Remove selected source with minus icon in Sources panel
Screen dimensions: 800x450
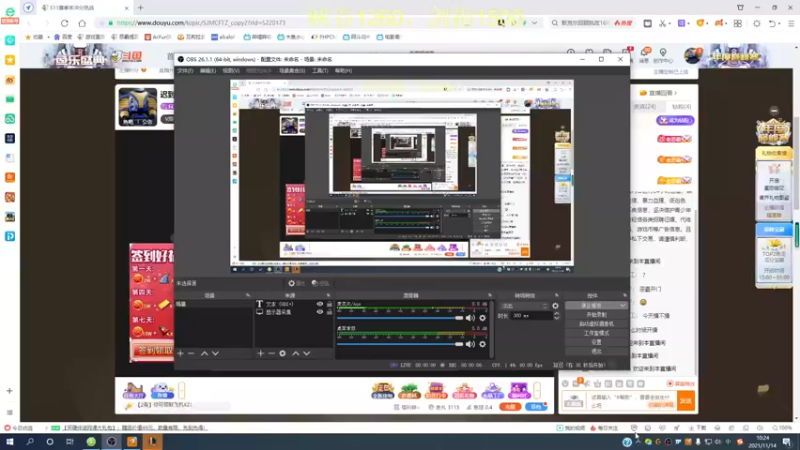point(271,353)
